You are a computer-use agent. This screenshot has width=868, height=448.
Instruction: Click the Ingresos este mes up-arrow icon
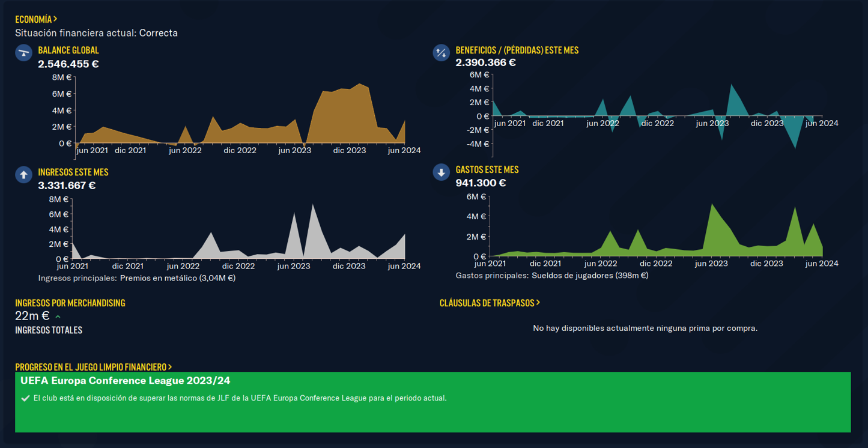(23, 175)
